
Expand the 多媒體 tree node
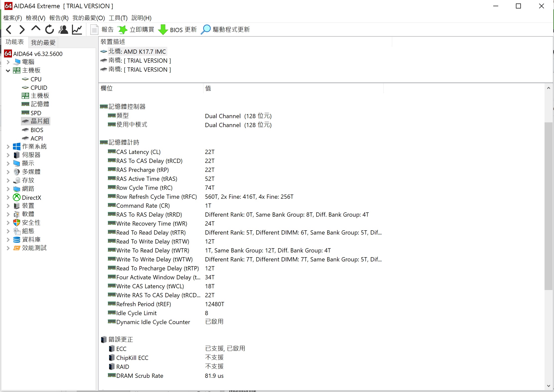point(8,172)
